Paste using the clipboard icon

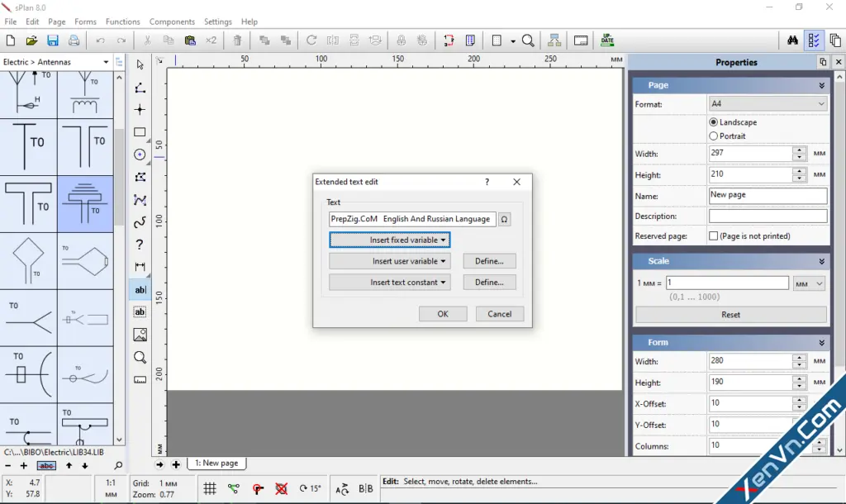point(190,40)
